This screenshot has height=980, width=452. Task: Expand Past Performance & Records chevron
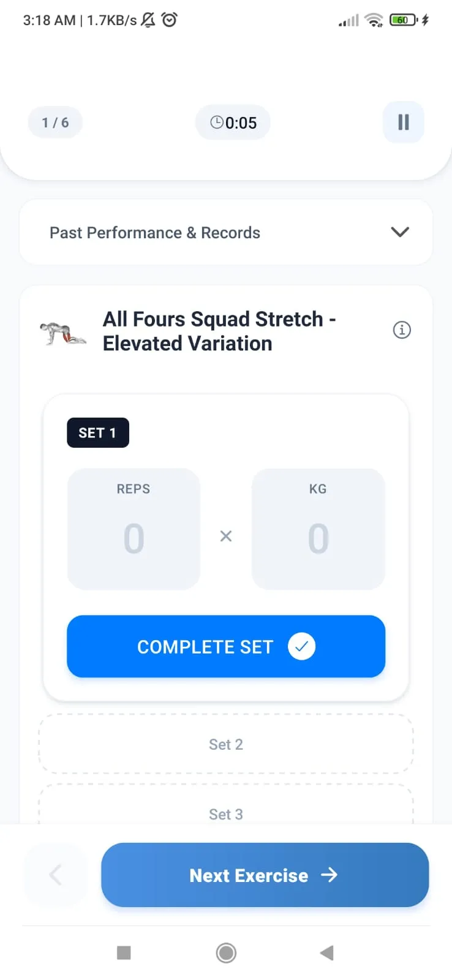tap(400, 232)
